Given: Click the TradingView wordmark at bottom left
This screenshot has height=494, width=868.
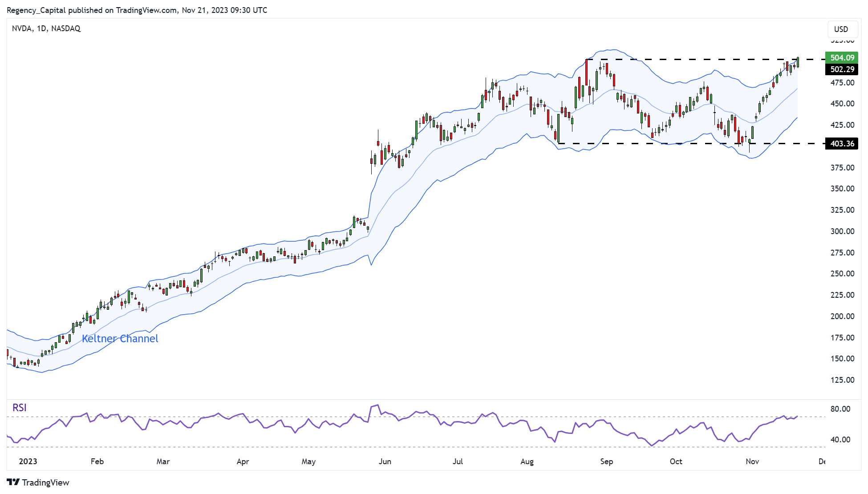Looking at the screenshot, I should (46, 482).
